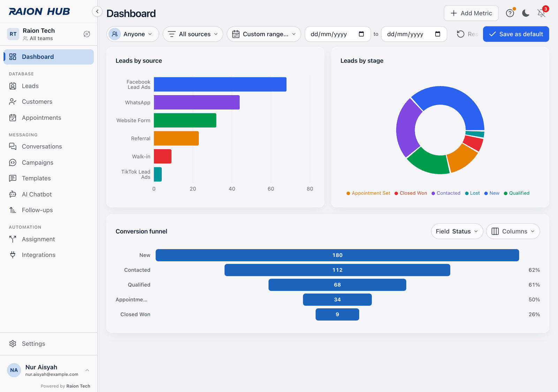Viewport: 558px width, 392px height.
Task: Open the Columns dropdown
Action: coord(513,231)
